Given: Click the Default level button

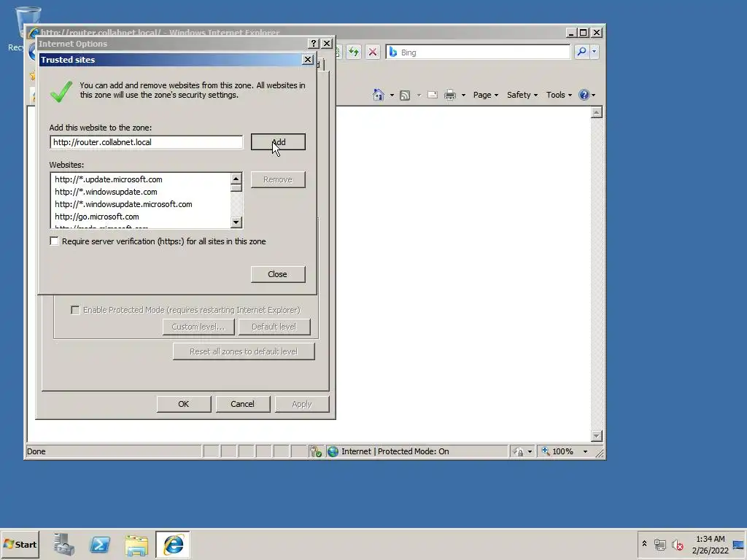Looking at the screenshot, I should 274,327.
